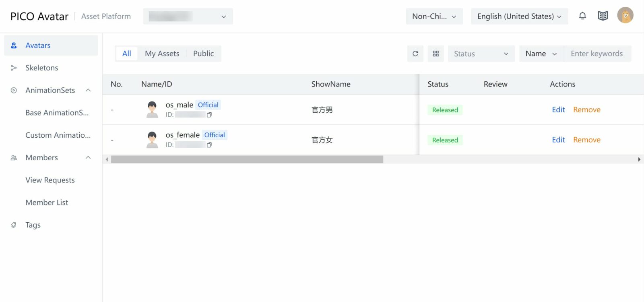Image resolution: width=644 pixels, height=302 pixels.
Task: Switch to grid view icon
Action: pyautogui.click(x=436, y=54)
